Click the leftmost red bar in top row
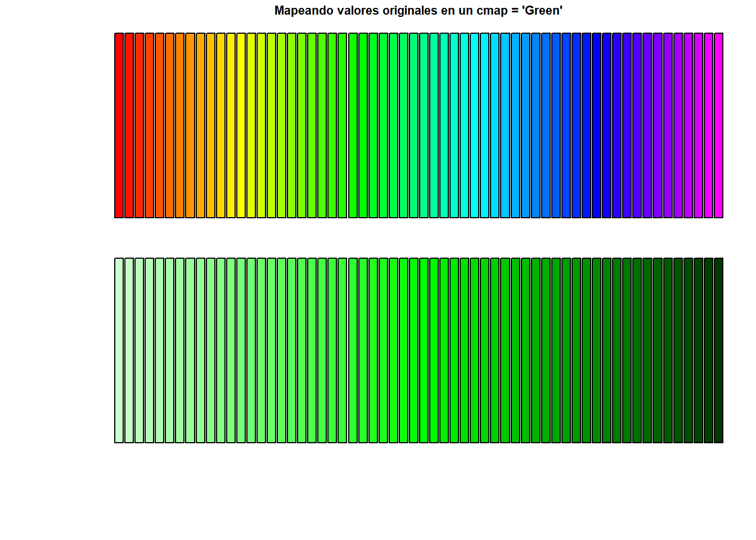This screenshot has height=540, width=756. click(119, 125)
